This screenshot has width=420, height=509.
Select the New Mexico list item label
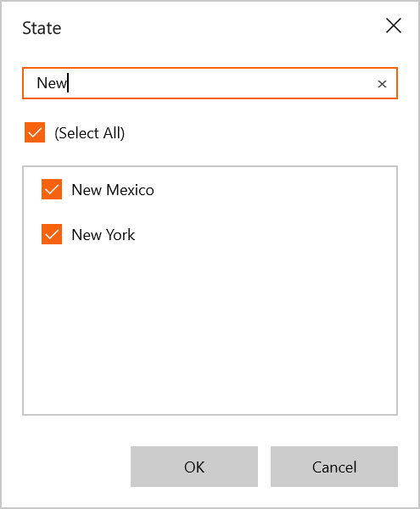point(113,190)
